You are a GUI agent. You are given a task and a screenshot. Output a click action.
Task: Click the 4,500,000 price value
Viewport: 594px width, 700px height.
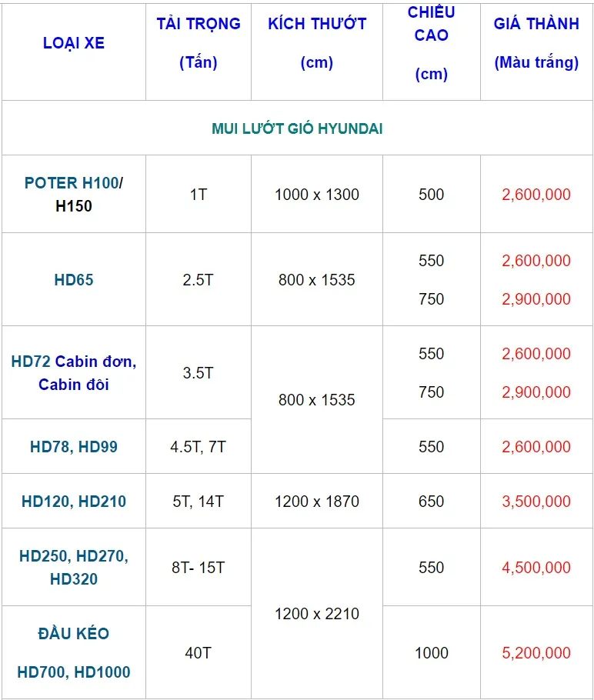pyautogui.click(x=536, y=568)
